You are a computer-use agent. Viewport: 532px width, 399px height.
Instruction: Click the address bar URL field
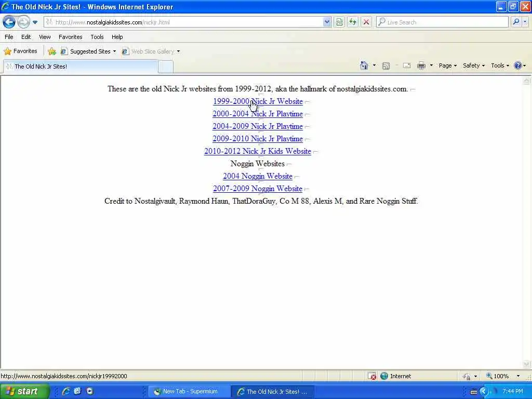[x=183, y=22]
